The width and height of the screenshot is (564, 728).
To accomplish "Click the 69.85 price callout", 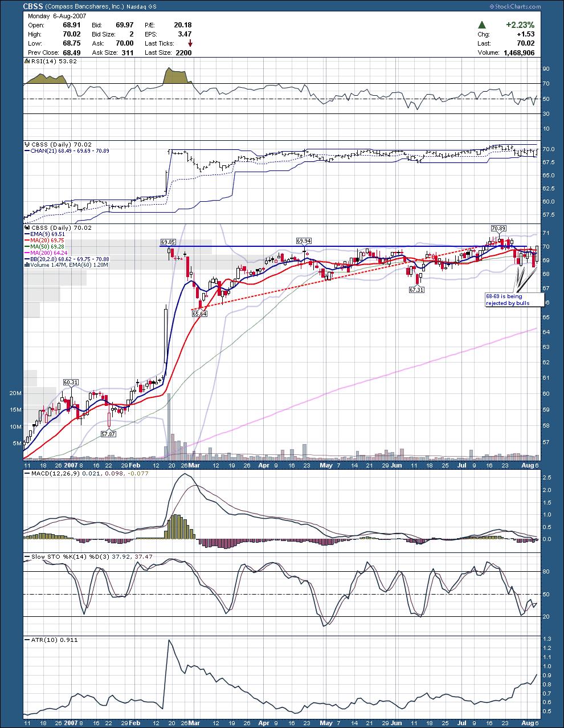I will 167,242.
